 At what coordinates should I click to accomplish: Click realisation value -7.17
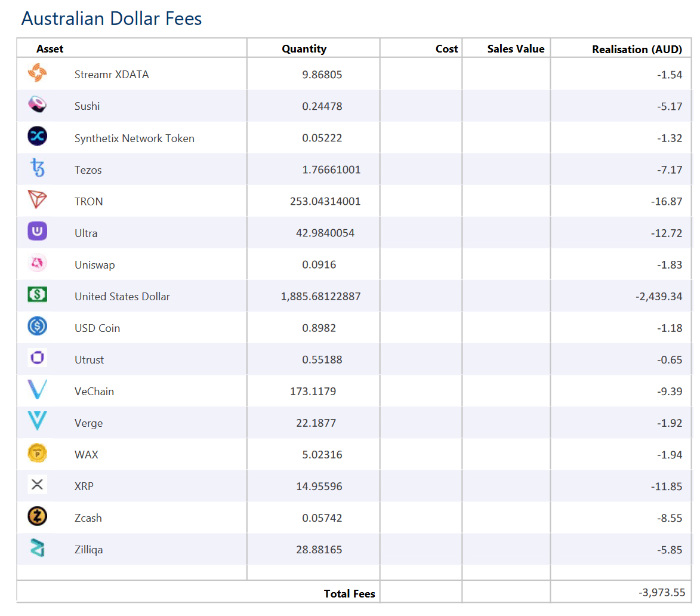(670, 170)
